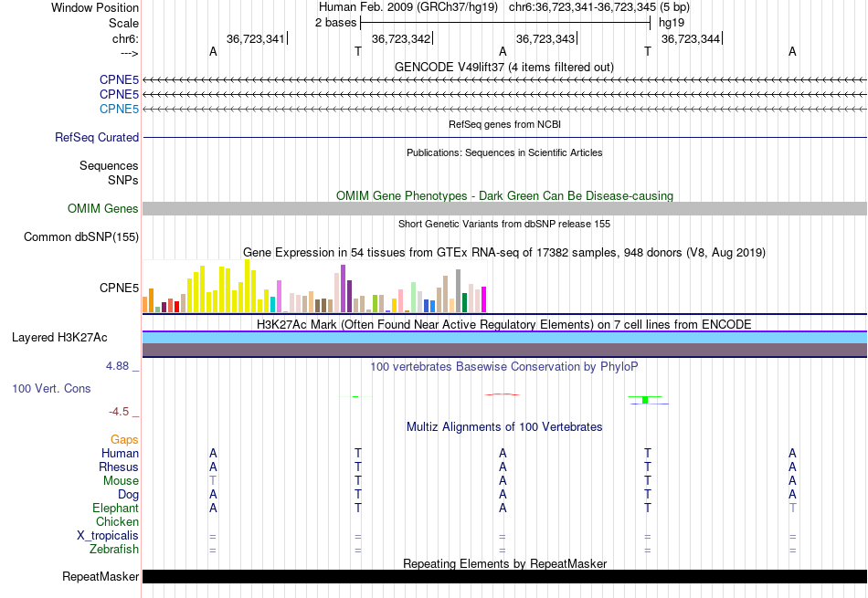This screenshot has height=598, width=868.
Task: Click the orange Gaps label
Action: pos(124,439)
